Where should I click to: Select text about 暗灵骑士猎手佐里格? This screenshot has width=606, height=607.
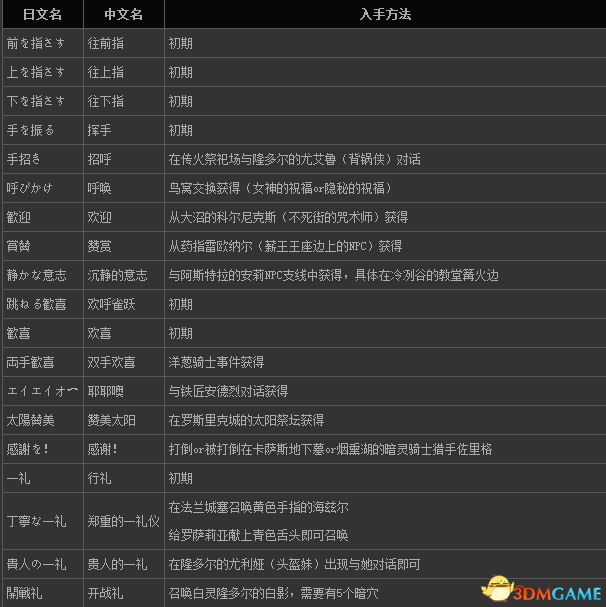pos(330,449)
